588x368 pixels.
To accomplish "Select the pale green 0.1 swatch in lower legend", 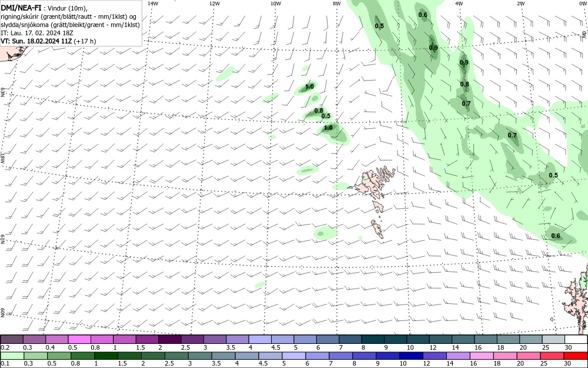I will (12, 356).
